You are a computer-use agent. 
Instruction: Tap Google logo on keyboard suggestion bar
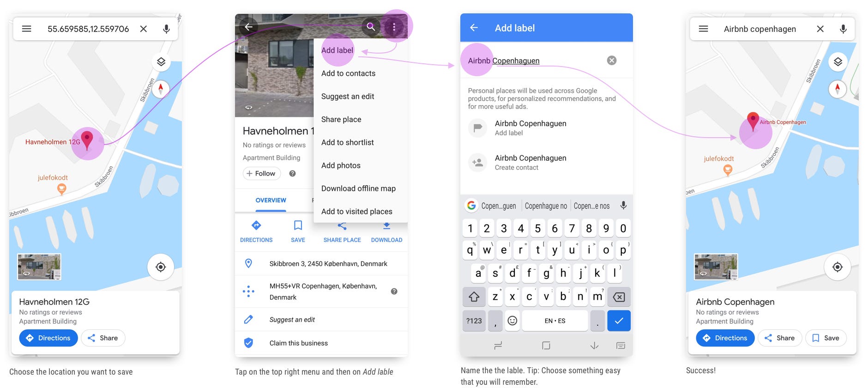[471, 206]
